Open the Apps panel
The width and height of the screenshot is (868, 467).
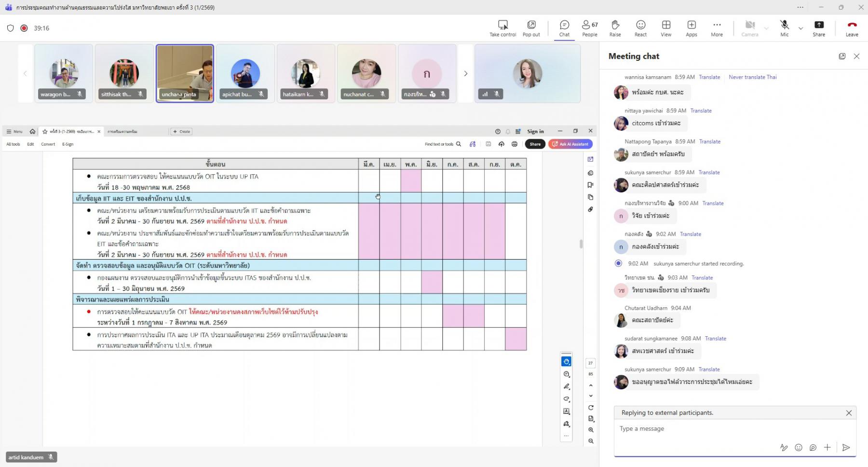[x=691, y=28]
